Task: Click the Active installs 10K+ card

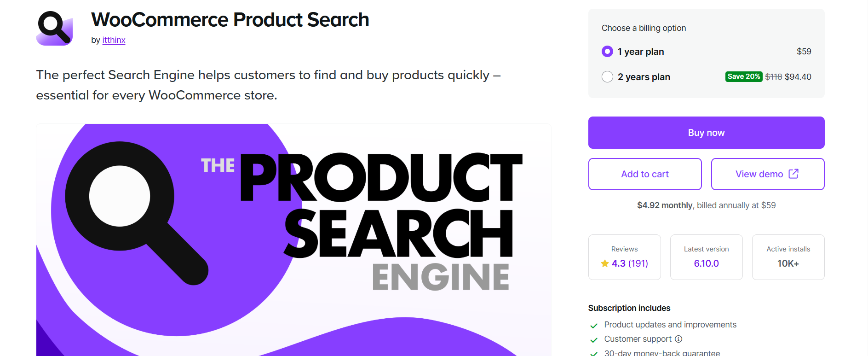Action: [x=788, y=257]
